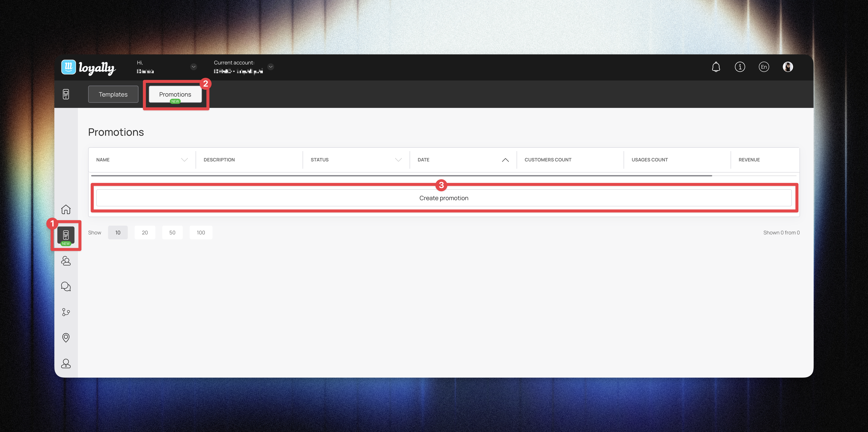Image resolution: width=868 pixels, height=432 pixels.
Task: Toggle the DATE column sort arrow
Action: tap(505, 160)
